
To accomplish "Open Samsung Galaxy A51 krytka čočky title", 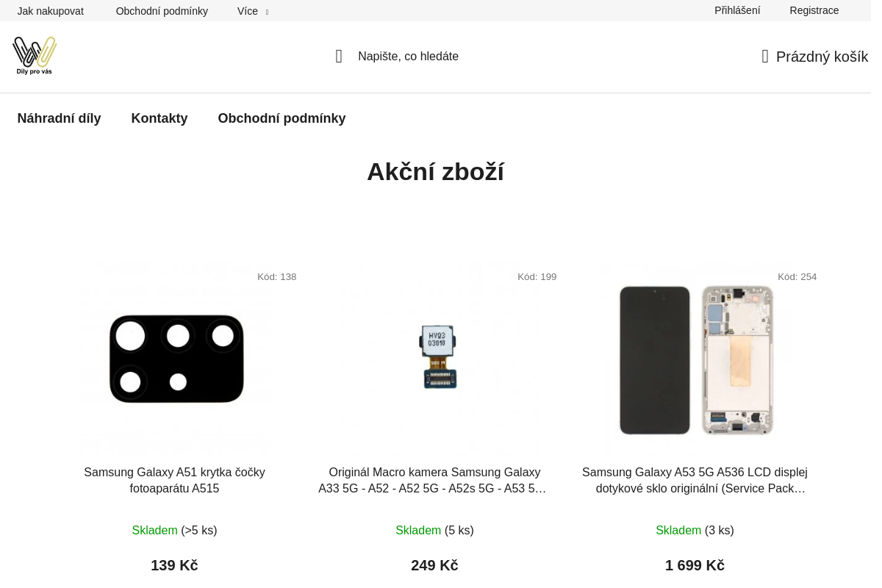I will pyautogui.click(x=175, y=481).
